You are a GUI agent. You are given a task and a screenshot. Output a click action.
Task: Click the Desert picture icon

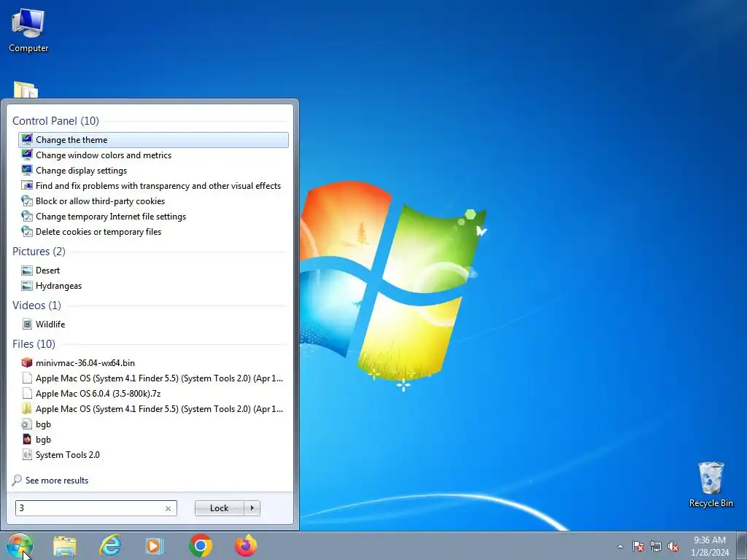(x=27, y=271)
